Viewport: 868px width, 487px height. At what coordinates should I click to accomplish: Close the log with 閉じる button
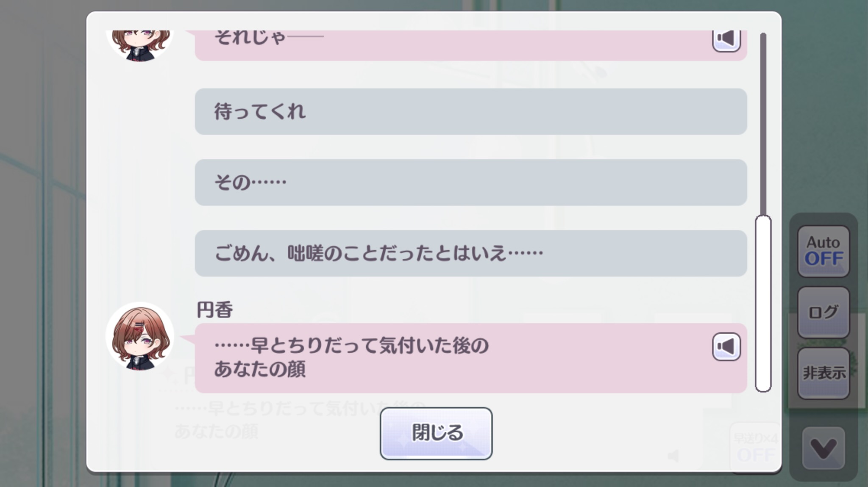pyautogui.click(x=436, y=433)
